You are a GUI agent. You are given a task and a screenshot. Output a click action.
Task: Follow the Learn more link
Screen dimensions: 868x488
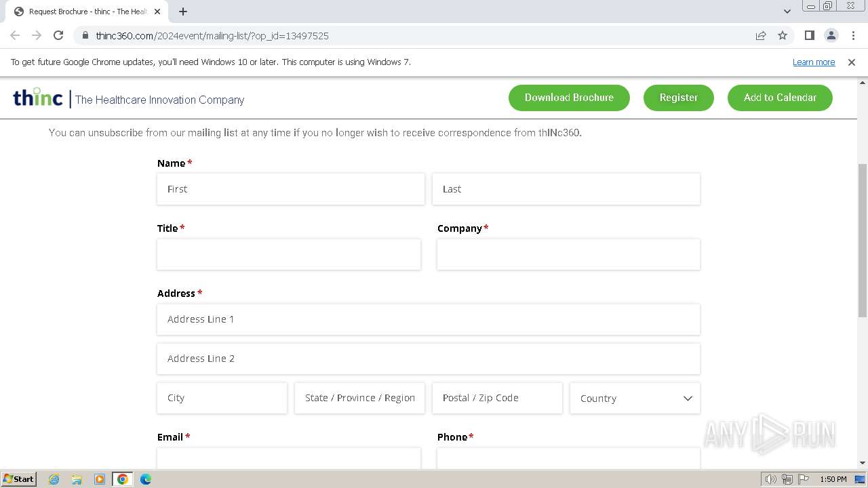tap(814, 62)
